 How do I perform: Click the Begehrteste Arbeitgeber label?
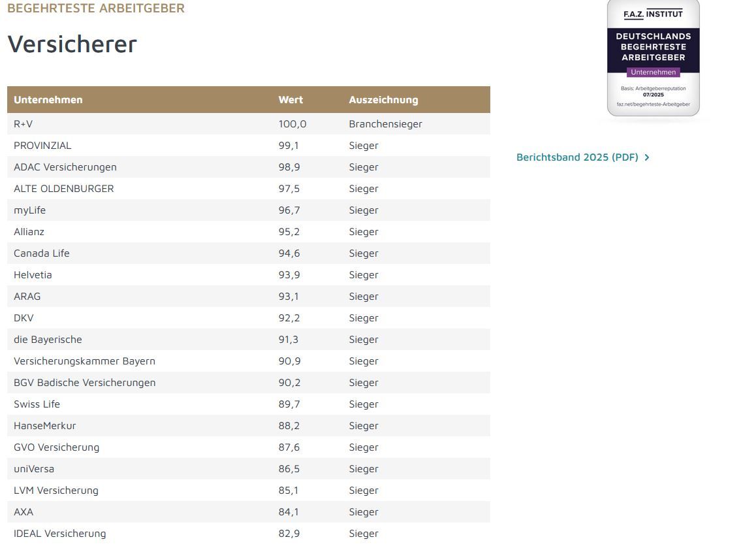(96, 8)
